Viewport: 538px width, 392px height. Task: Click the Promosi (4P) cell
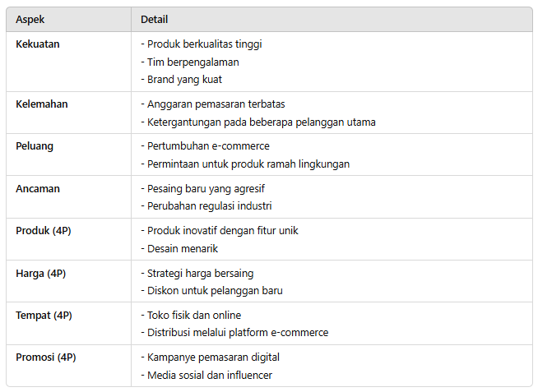[46, 357]
